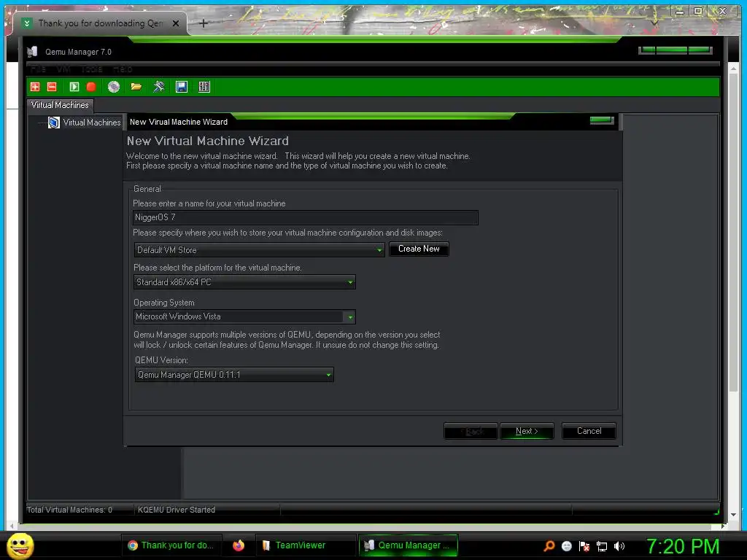Click the Next button
This screenshot has width=747, height=560.
(x=527, y=431)
